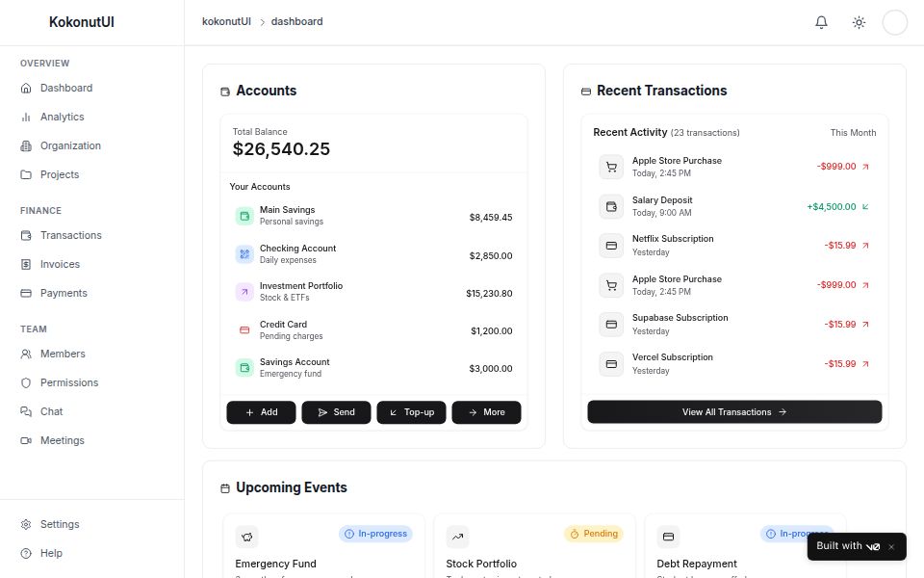This screenshot has height=578, width=924.
Task: Click the profile avatar in the header
Action: [894, 21]
